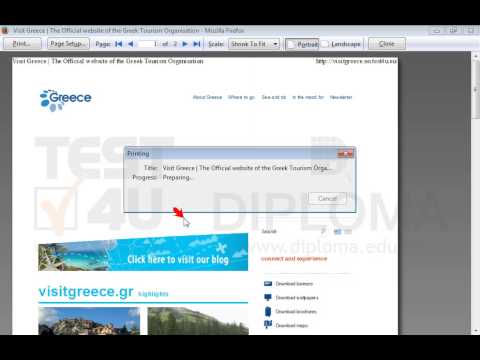Screen dimensions: 480x360
Task: Click Download wallpapers icon
Action: click(x=268, y=297)
